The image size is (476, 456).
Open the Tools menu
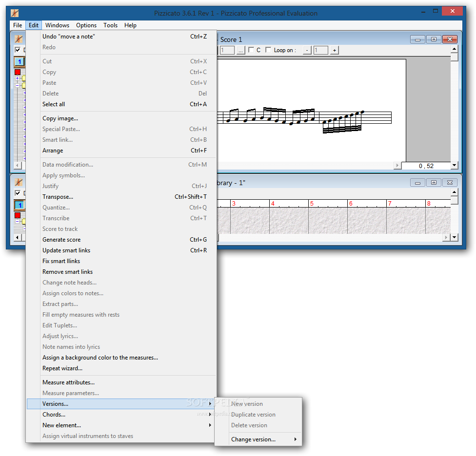(x=111, y=25)
